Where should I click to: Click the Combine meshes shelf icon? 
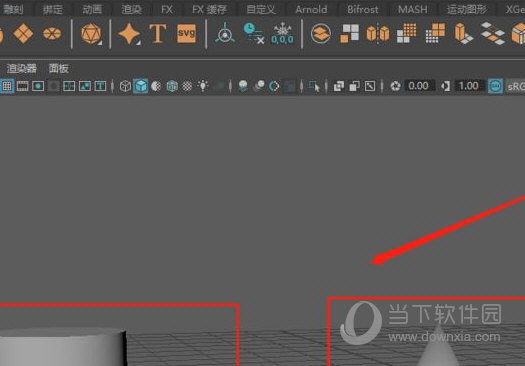pos(321,33)
